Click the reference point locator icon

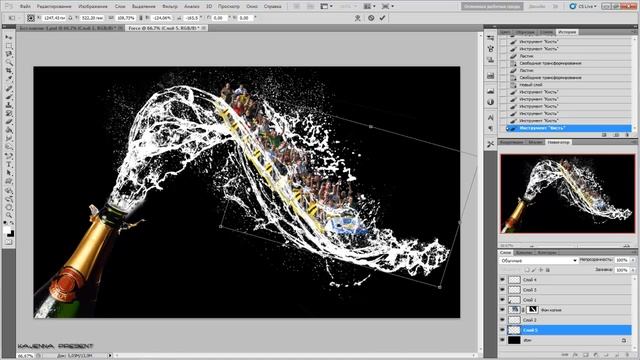pos(31,18)
